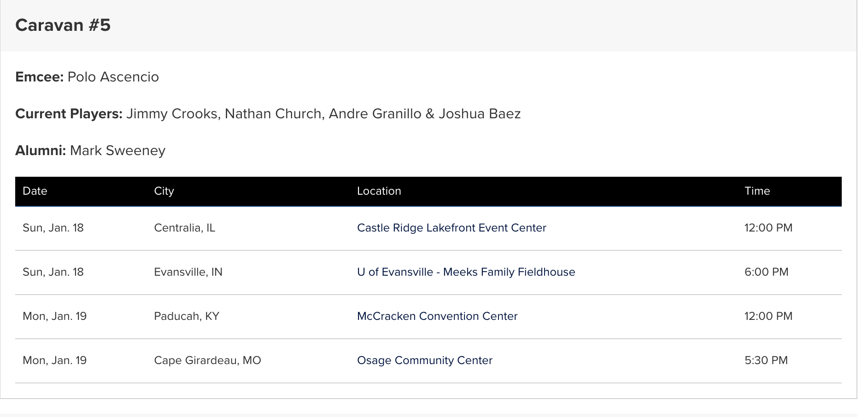
Task: Click the Time column header
Action: pos(757,191)
